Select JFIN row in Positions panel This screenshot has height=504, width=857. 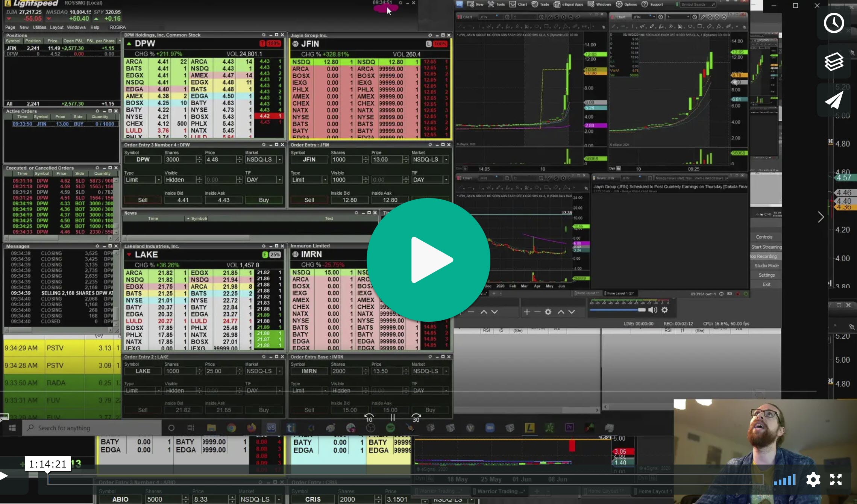click(62, 48)
